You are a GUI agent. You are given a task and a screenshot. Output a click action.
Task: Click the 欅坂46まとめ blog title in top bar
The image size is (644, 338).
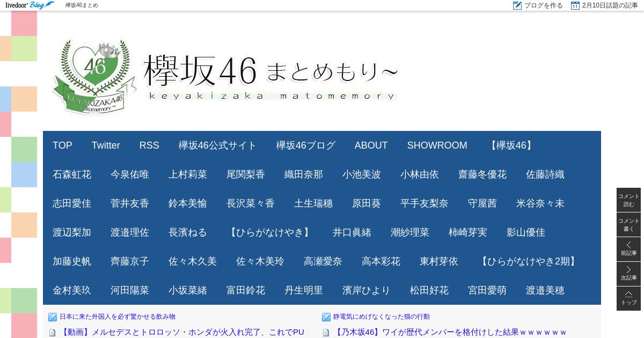(82, 5)
